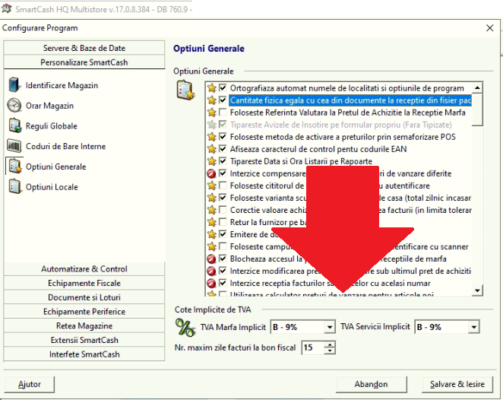Click the star icon beside Corectie valoare

(x=212, y=210)
